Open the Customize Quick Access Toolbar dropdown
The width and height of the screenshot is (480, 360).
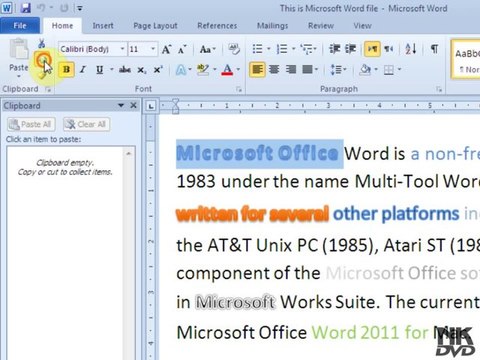point(80,8)
